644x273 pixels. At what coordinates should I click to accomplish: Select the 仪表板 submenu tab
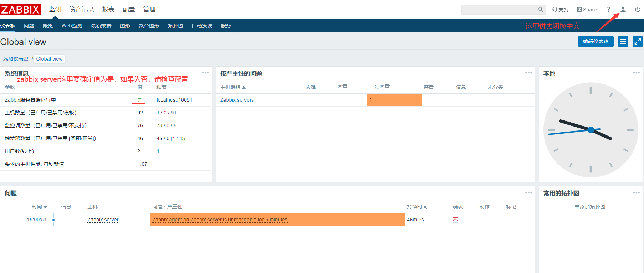(8, 26)
